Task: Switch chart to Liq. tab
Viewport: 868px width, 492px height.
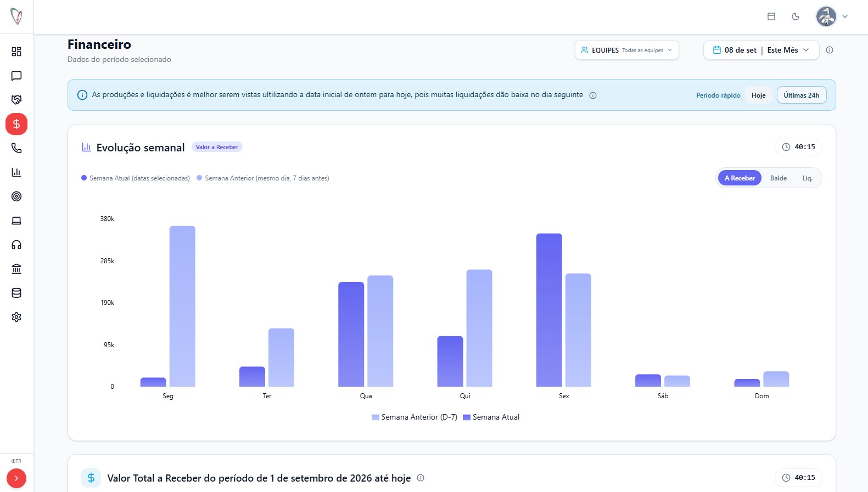Action: coord(807,178)
